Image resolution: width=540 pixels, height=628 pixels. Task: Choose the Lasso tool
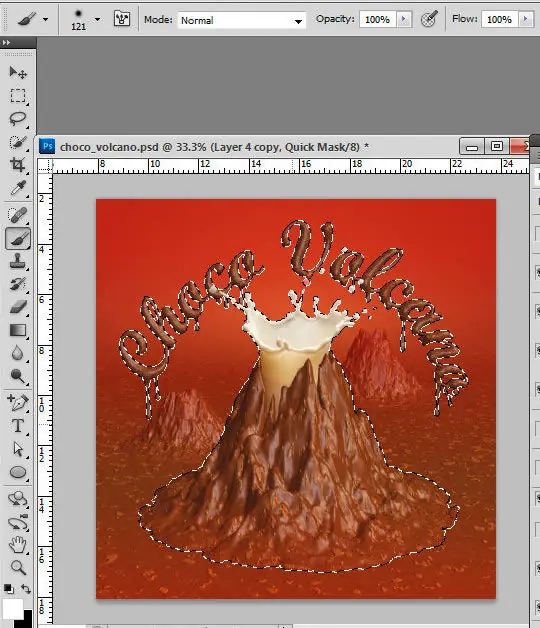pos(18,118)
